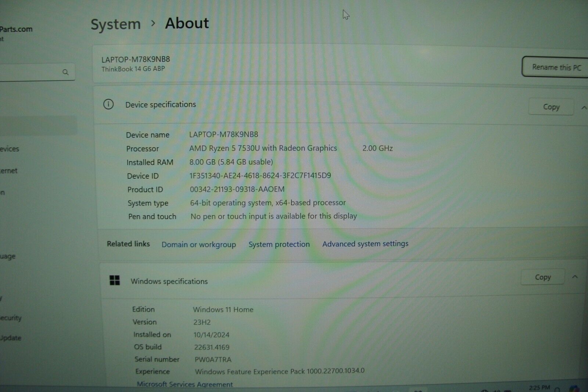Click the ThinkBook 14 G6 ABP model text
588x392 pixels.
(x=133, y=69)
